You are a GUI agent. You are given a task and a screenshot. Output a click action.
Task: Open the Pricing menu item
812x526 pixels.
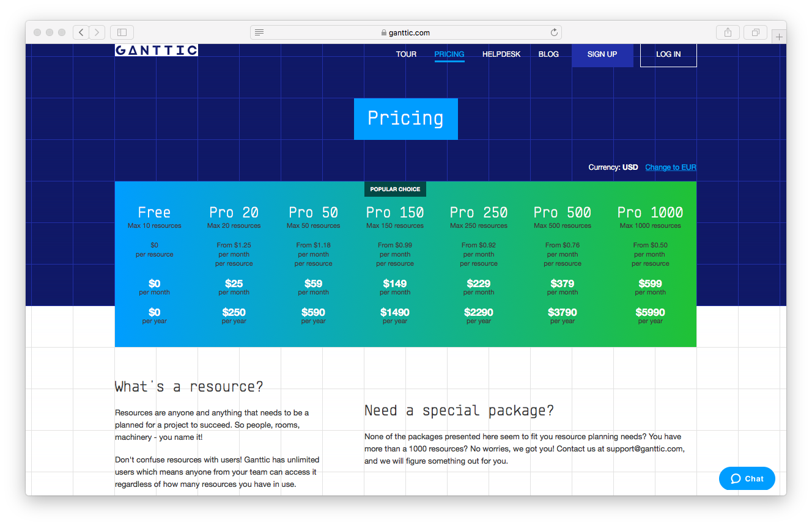pyautogui.click(x=449, y=54)
